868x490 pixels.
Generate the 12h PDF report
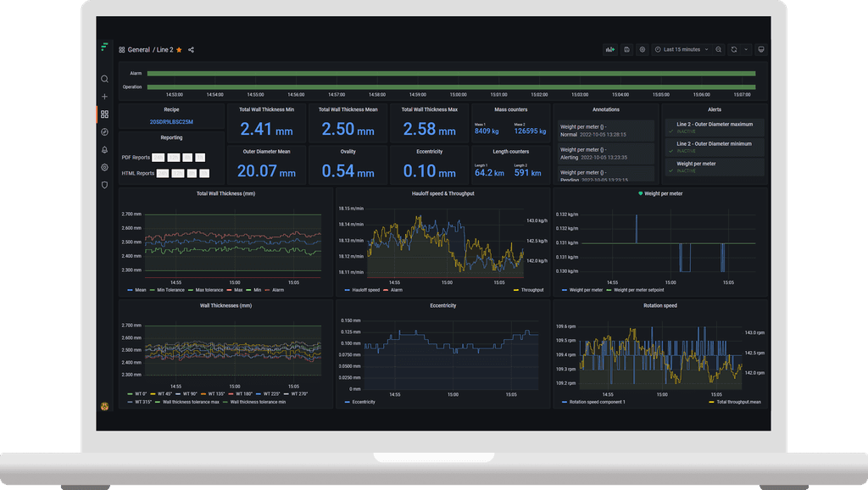(x=173, y=158)
